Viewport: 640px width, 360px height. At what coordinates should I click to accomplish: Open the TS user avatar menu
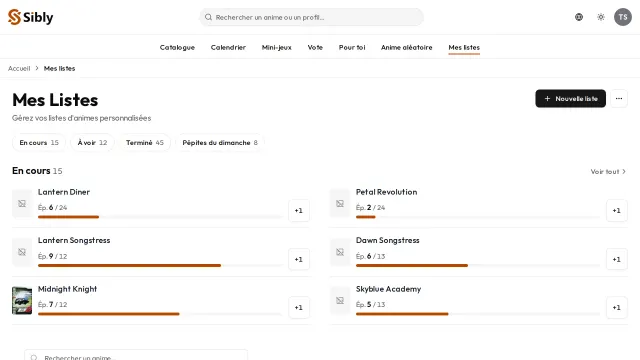623,17
